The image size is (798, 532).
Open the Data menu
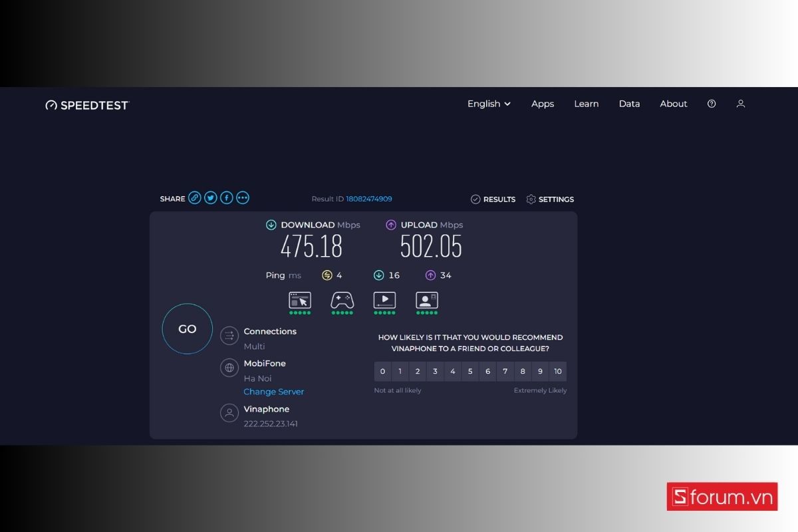tap(629, 104)
